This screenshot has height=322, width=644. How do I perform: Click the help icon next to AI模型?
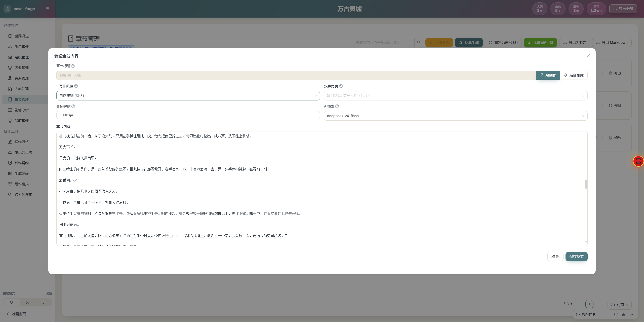(337, 106)
